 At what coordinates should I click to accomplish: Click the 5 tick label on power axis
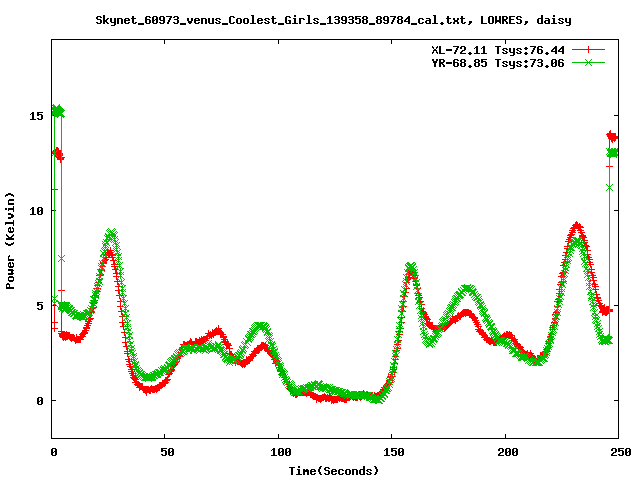click(41, 306)
